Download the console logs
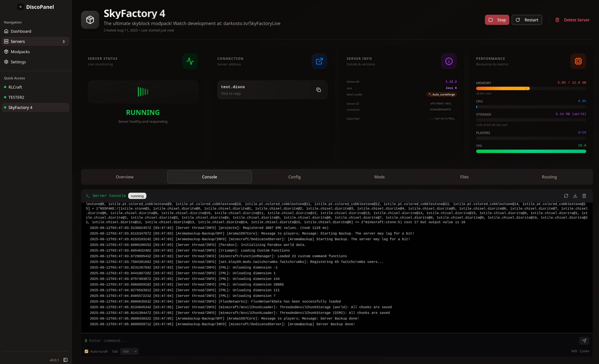The image size is (599, 364). coord(575,196)
